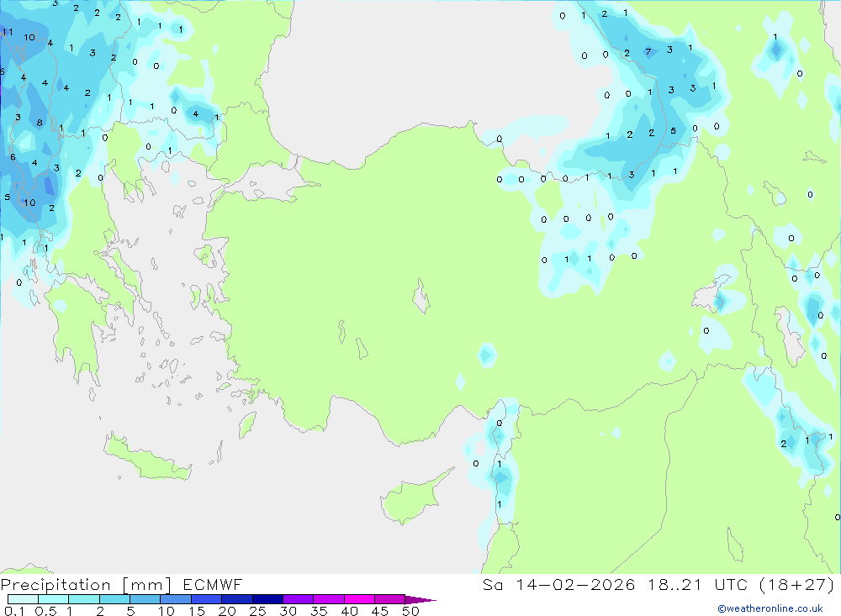
Task: Click the '(18+27)' forecast step text
Action: pyautogui.click(x=797, y=585)
